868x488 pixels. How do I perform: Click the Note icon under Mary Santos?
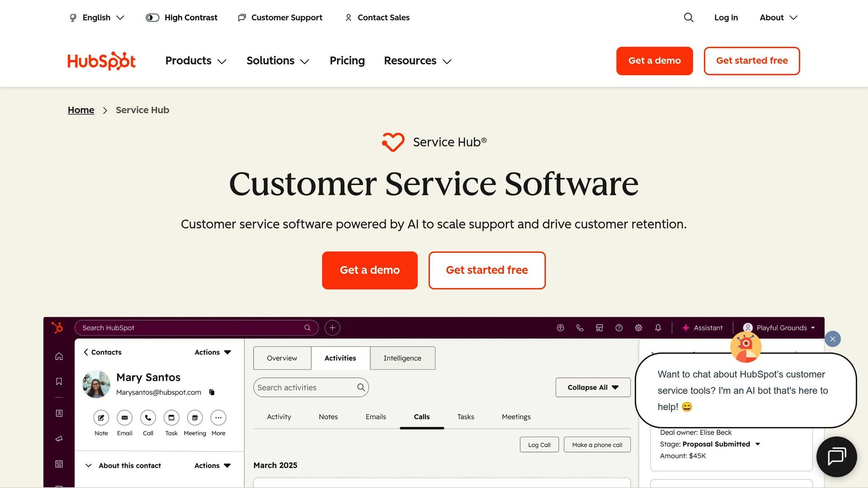(101, 418)
